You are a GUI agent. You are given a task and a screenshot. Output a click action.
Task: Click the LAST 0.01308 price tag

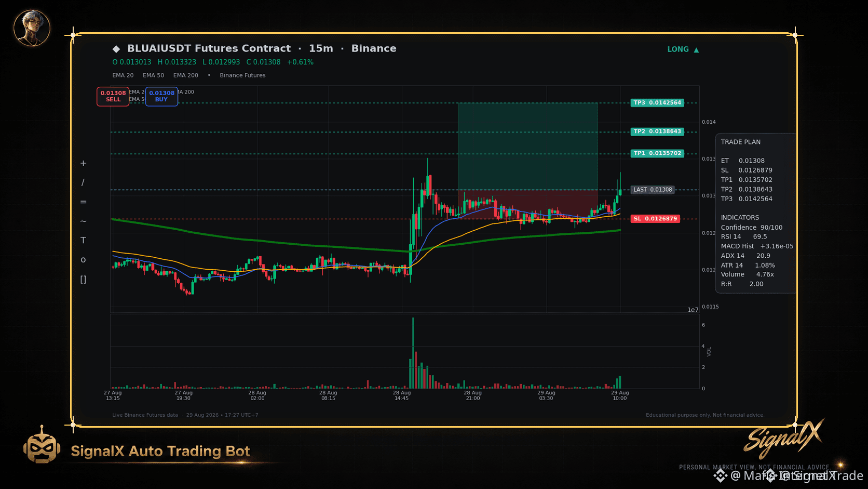(653, 190)
